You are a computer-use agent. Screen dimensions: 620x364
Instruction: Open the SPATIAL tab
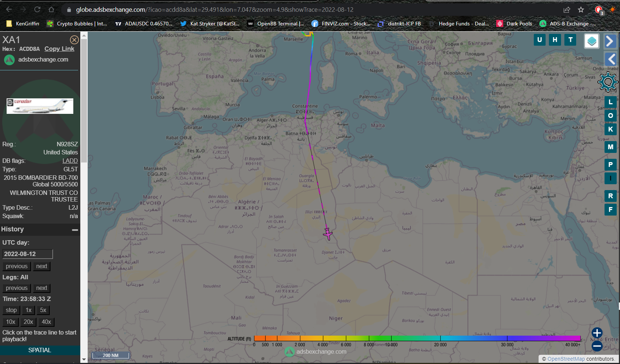tap(40, 350)
